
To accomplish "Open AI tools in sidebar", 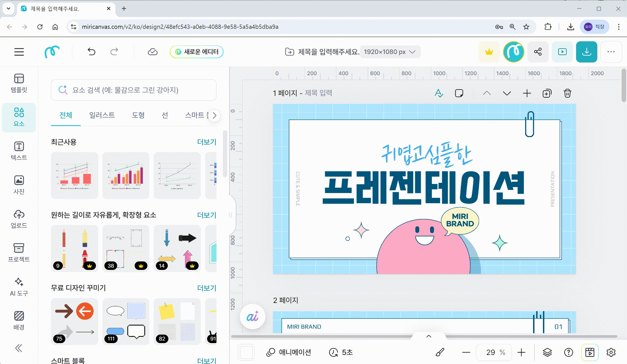I will click(x=19, y=286).
